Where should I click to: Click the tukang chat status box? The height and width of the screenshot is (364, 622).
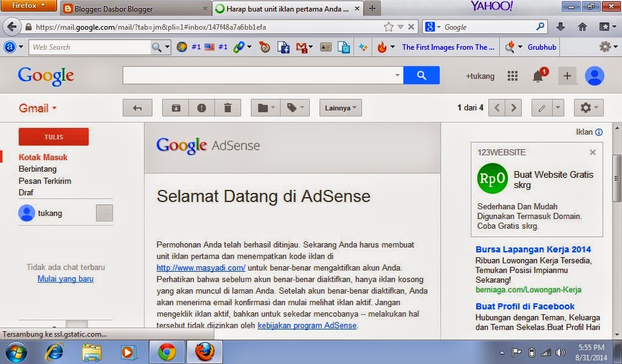104,213
